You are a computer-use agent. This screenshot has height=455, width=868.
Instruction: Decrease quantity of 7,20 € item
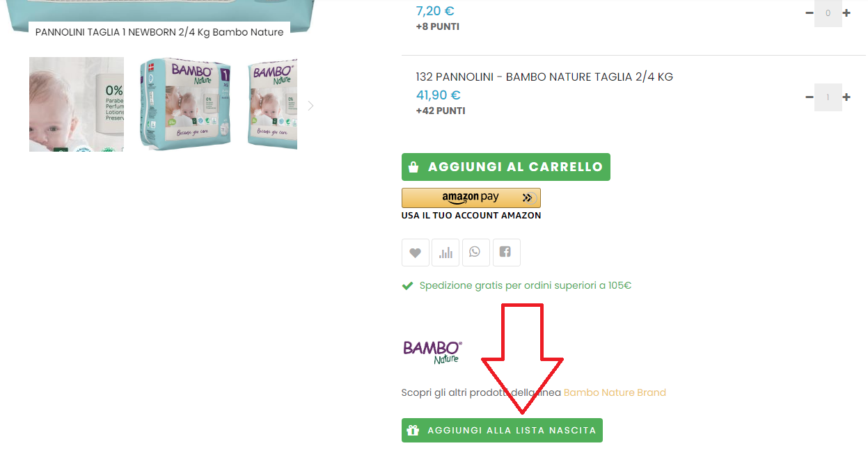810,13
